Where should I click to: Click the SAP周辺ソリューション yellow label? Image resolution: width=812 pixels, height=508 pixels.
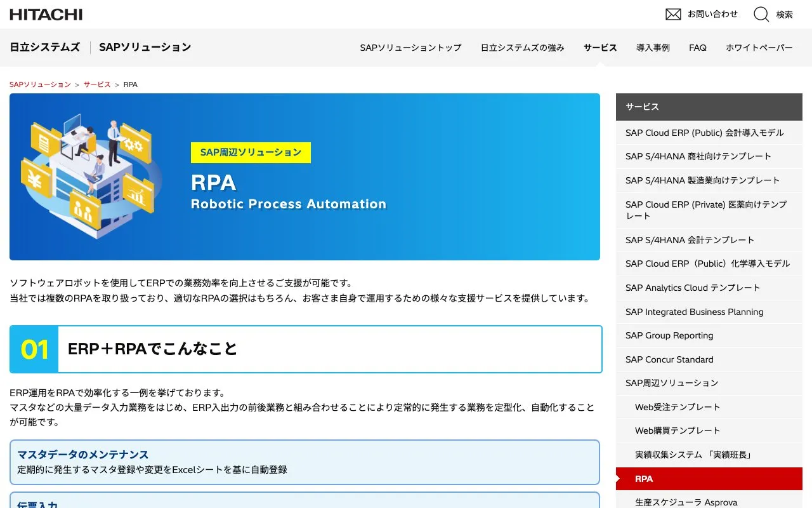251,152
